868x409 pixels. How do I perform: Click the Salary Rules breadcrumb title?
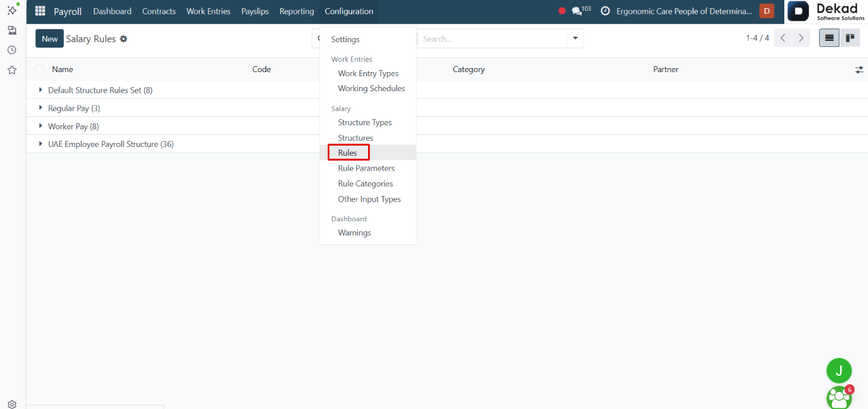pyautogui.click(x=91, y=39)
